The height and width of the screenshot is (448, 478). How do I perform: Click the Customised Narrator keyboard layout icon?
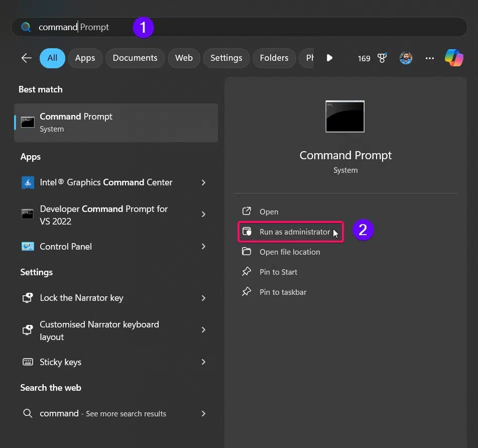(x=28, y=329)
